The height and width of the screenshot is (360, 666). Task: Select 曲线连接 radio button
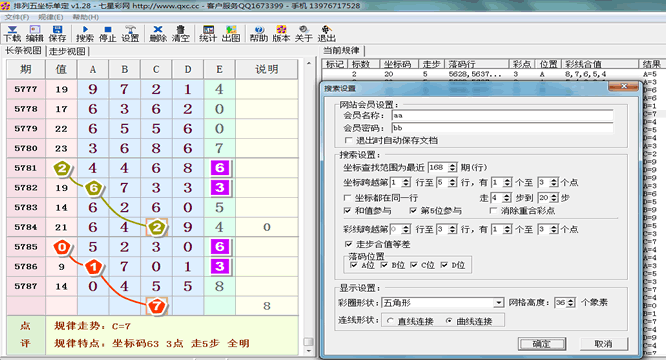point(449,321)
